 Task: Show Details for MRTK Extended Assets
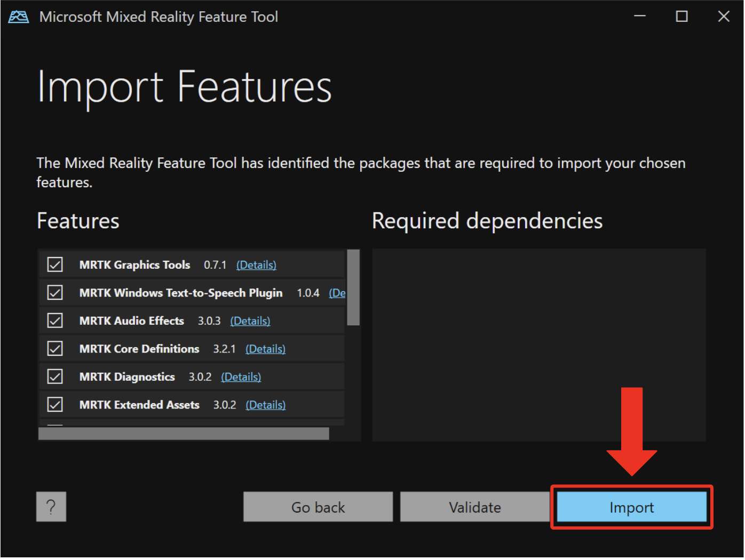[265, 405]
